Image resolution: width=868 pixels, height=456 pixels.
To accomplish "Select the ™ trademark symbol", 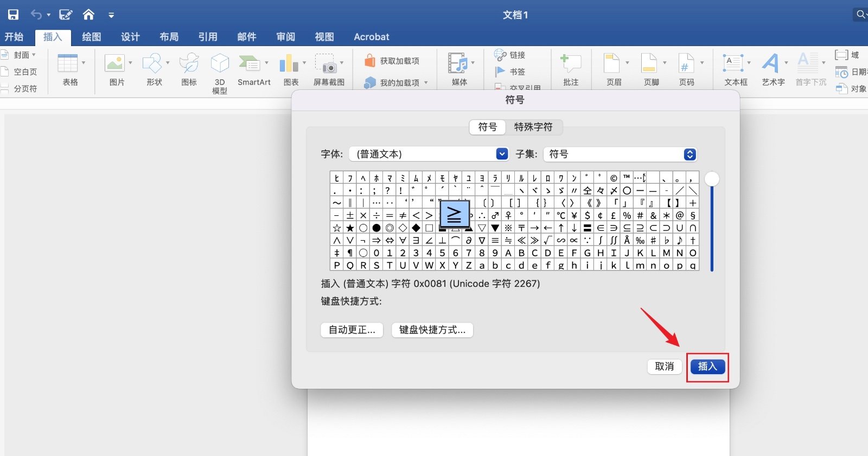I will tap(627, 178).
